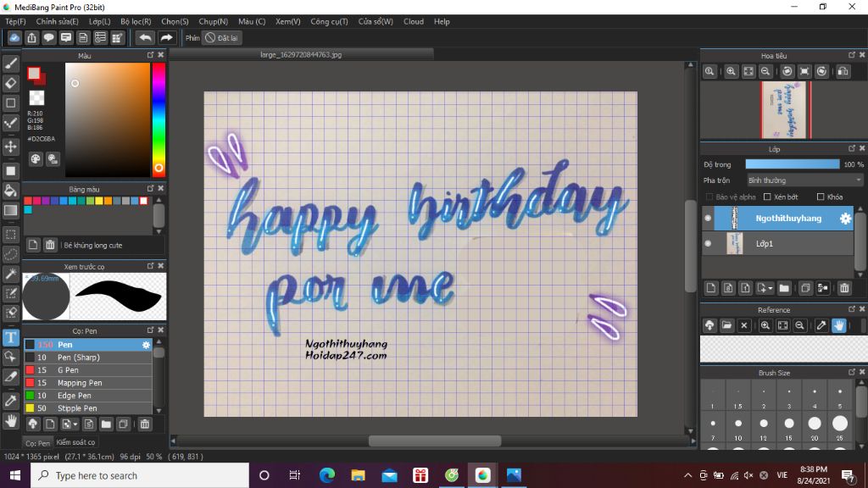The image size is (868, 488).
Task: Select the Mapping Pen brush
Action: tap(88, 383)
